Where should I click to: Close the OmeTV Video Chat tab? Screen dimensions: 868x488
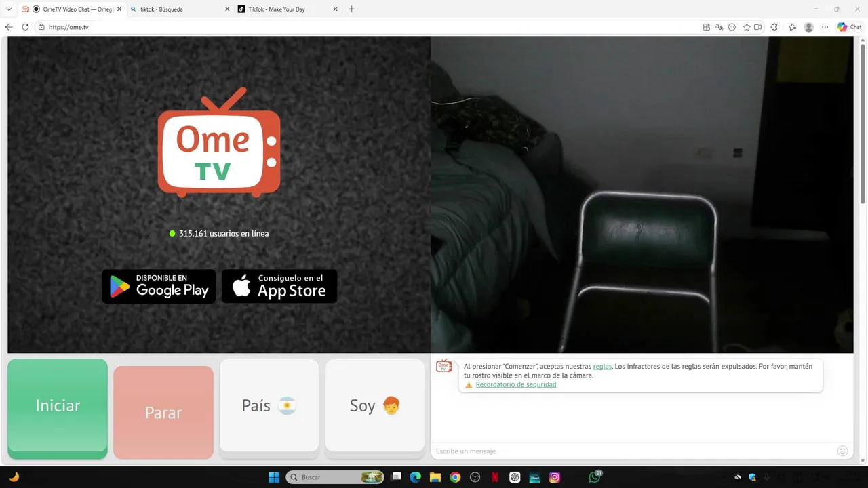click(119, 9)
